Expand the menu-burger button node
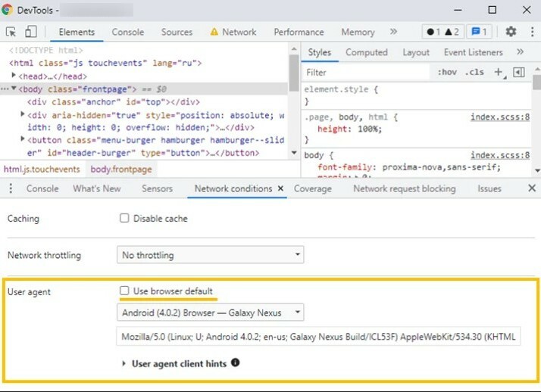The height and width of the screenshot is (392, 541). 23,138
